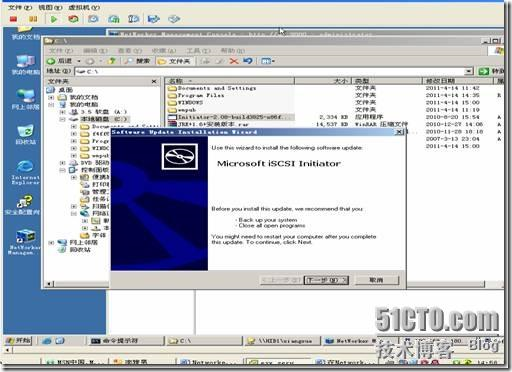
Task: Open the 回收站 recycle bin desktop icon
Action: coord(25,135)
